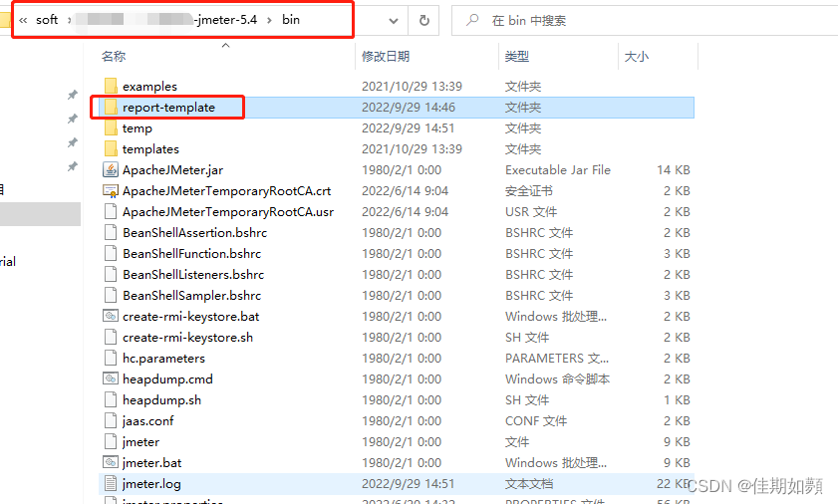Select create-rmi-keystore.sh file name
Screen dimensions: 838x504
coord(187,338)
